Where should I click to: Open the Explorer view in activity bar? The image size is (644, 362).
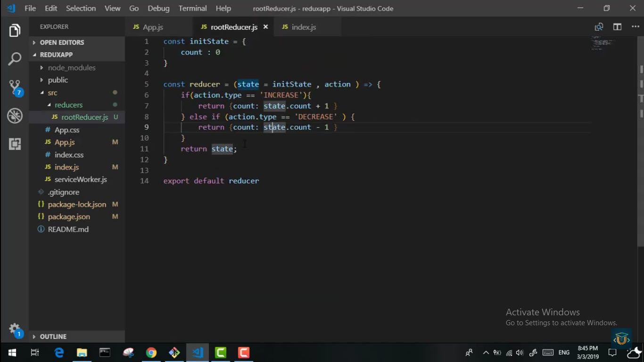click(x=15, y=31)
